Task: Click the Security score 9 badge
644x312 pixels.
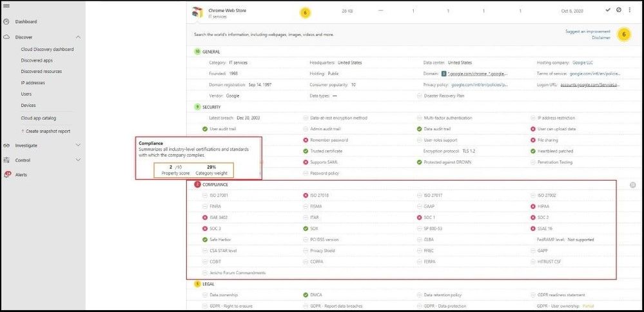Action: pos(197,107)
